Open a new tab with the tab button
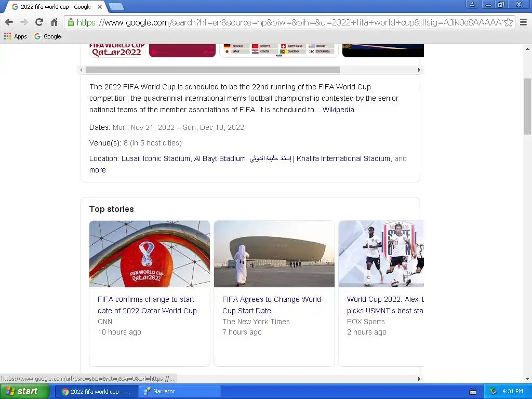 [x=116, y=7]
